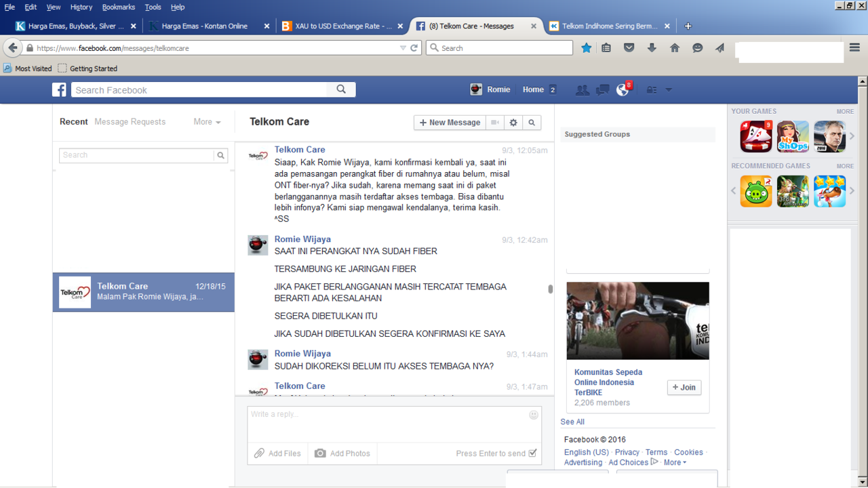
Task: Open the Pocket icon in browser toolbar
Action: coord(629,48)
